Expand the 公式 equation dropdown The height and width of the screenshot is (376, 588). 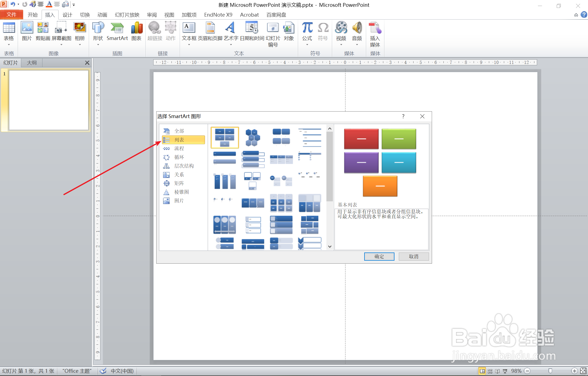coord(307,45)
